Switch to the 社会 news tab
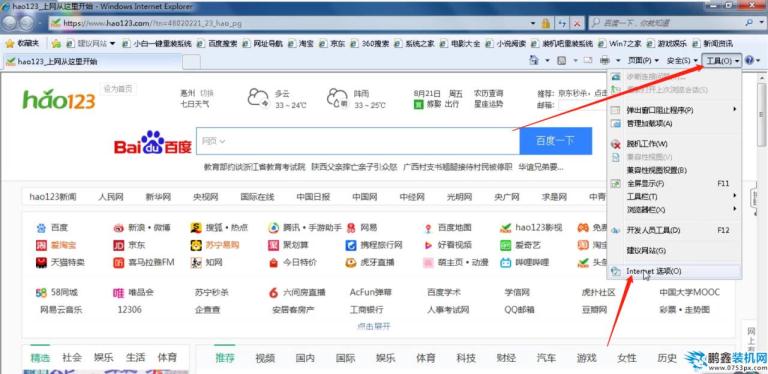This screenshot has width=768, height=374. [x=72, y=357]
